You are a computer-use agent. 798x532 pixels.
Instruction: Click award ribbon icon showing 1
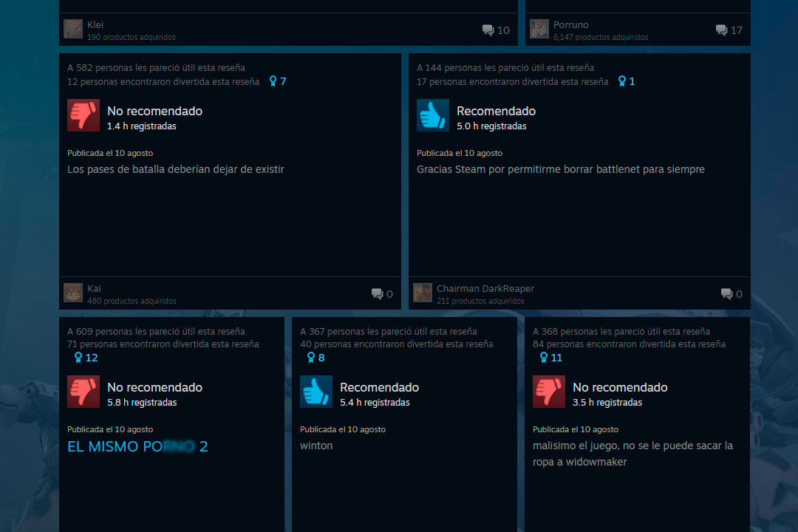tap(622, 81)
